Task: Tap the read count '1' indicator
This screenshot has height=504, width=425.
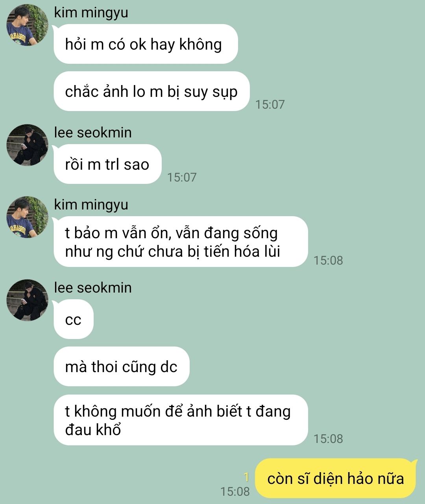Action: click(x=246, y=477)
